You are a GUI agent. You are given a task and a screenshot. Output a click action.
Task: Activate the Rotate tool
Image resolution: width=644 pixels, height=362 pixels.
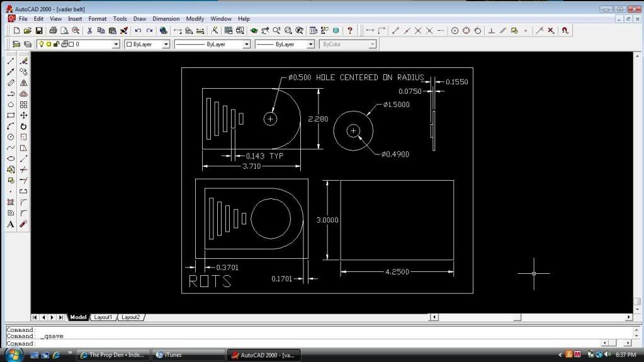tap(24, 126)
